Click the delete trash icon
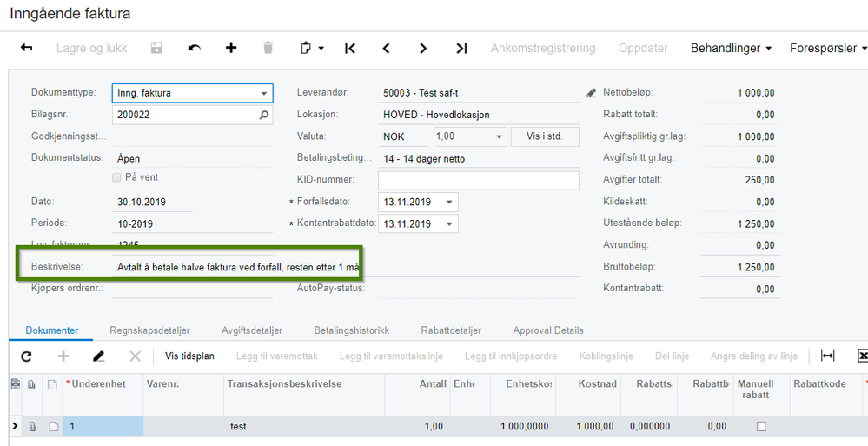The image size is (868, 446). tap(268, 48)
